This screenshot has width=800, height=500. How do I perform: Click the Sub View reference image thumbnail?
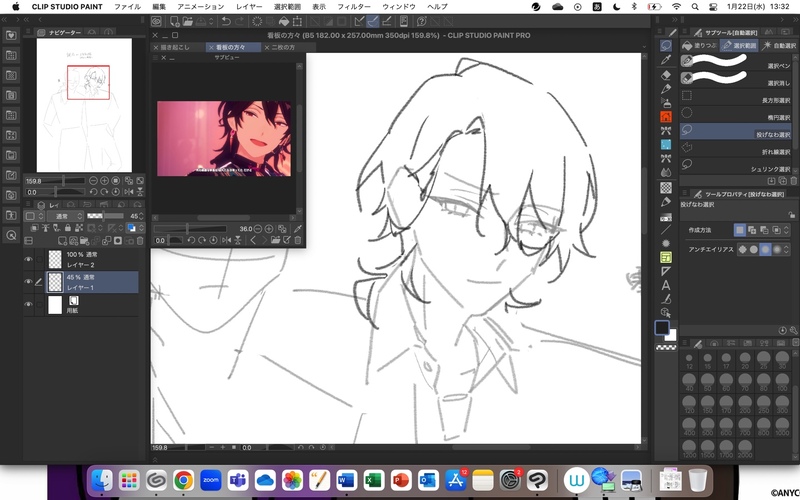pyautogui.click(x=224, y=139)
